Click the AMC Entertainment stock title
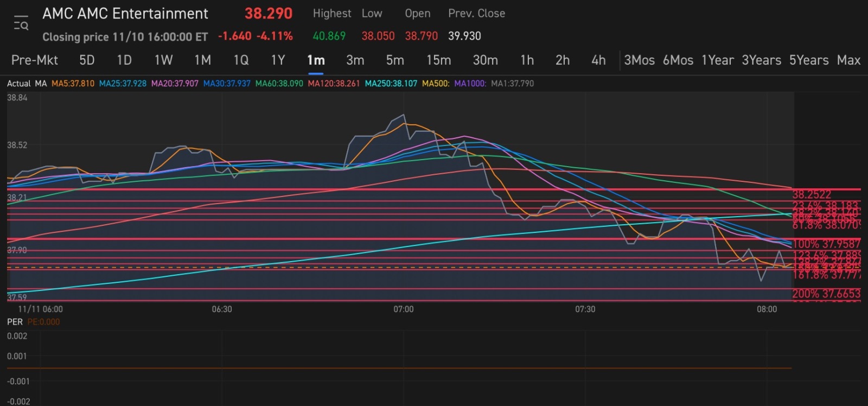Screen dimensions: 868x406 pyautogui.click(x=125, y=14)
